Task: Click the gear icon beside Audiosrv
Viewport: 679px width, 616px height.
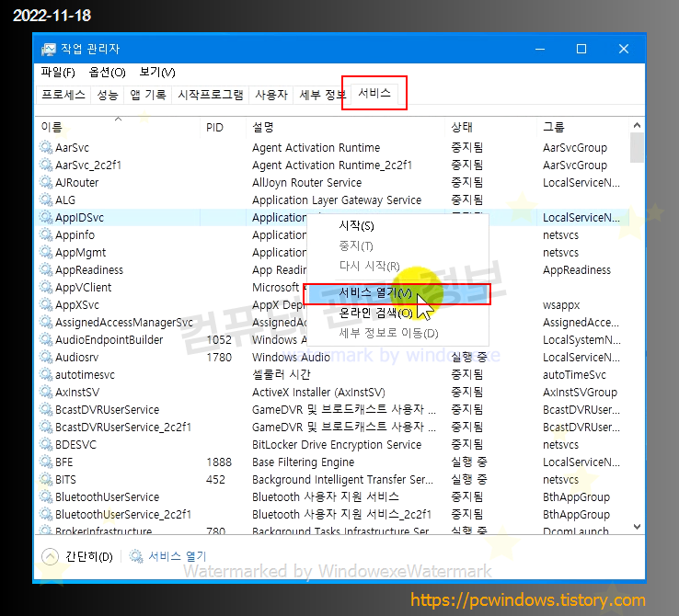Action: [46, 357]
